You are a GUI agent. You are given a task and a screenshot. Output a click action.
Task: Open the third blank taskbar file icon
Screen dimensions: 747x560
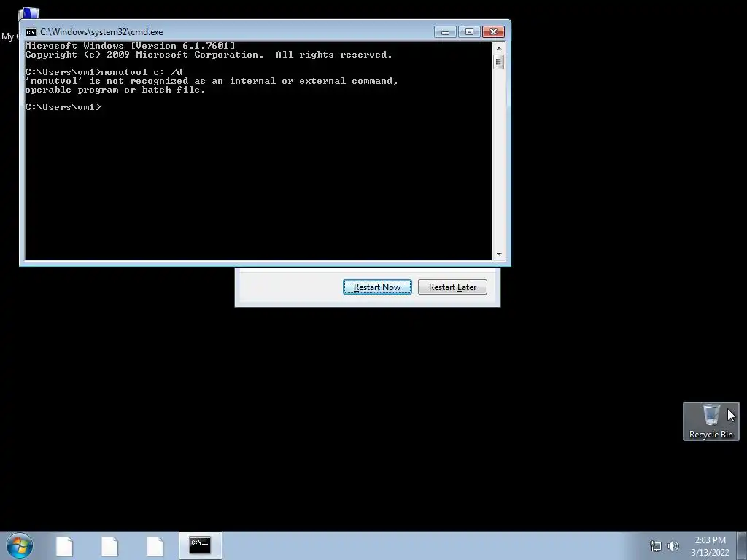tap(155, 546)
